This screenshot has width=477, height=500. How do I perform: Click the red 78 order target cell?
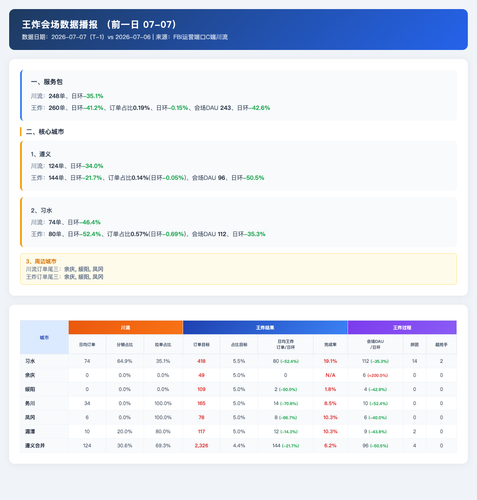pos(201,417)
